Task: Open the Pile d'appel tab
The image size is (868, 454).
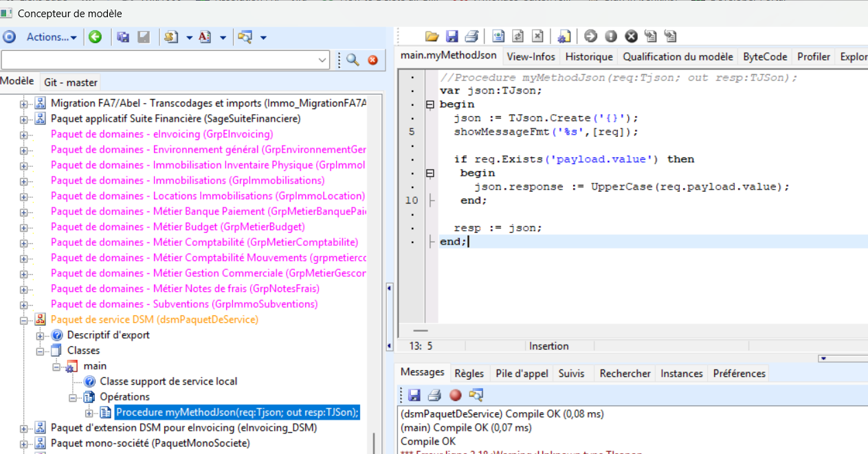Action: 522,374
